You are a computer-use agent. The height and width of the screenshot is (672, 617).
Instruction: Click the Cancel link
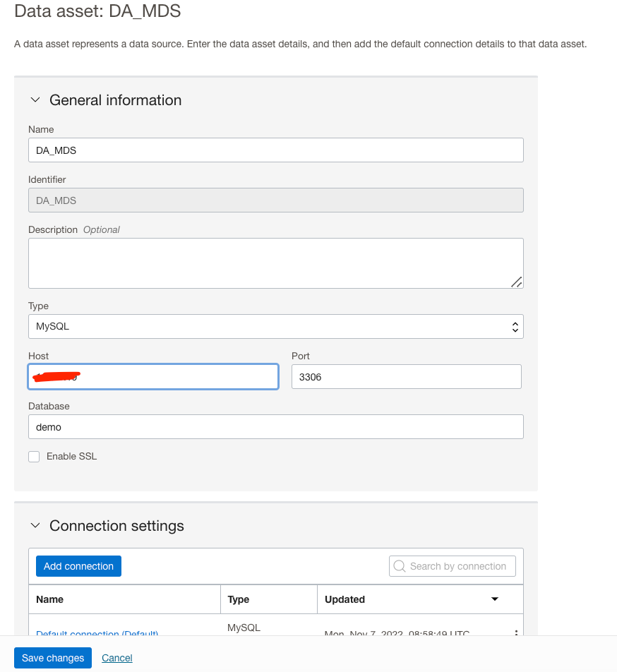tap(117, 658)
